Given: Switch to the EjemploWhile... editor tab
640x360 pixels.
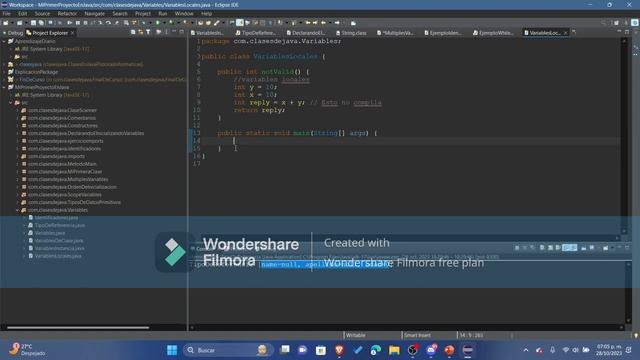Looking at the screenshot, I should [493, 33].
